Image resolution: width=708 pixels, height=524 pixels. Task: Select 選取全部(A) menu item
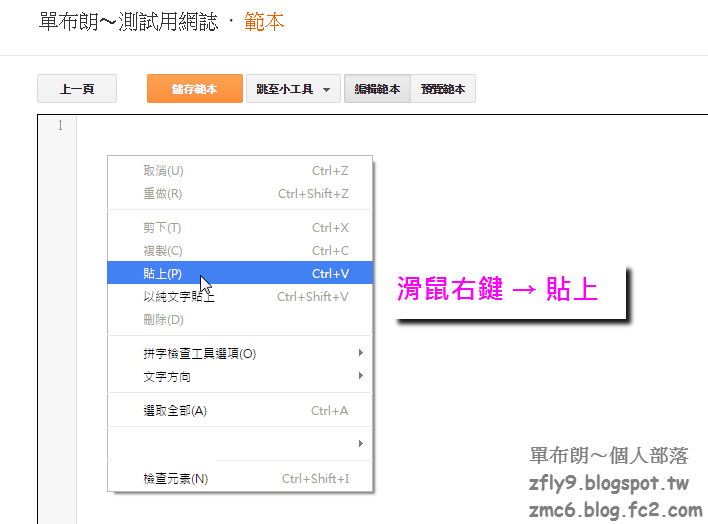click(x=240, y=411)
